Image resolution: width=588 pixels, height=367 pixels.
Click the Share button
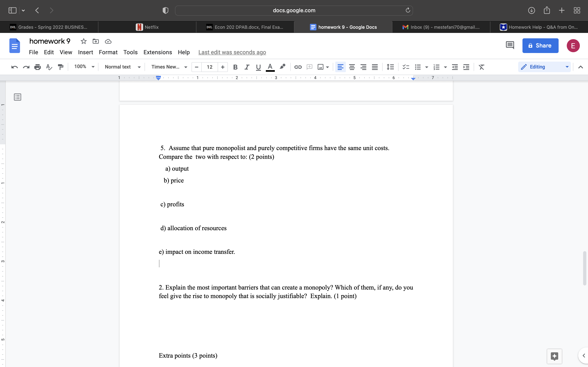click(540, 45)
